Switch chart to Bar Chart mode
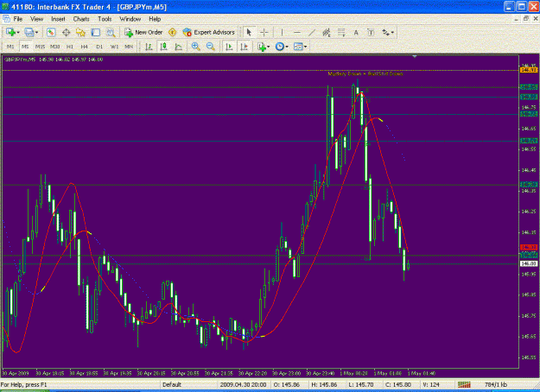Screen dimensions: 540x392 coord(149,47)
